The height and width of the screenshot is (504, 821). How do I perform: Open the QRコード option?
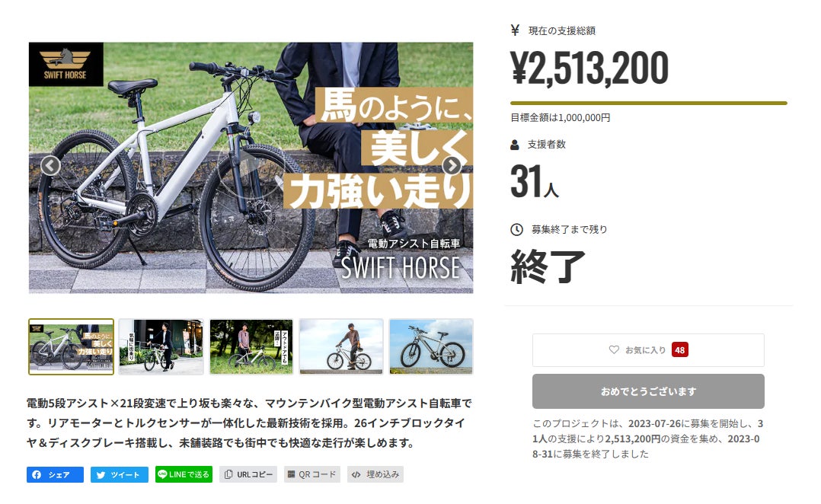312,475
